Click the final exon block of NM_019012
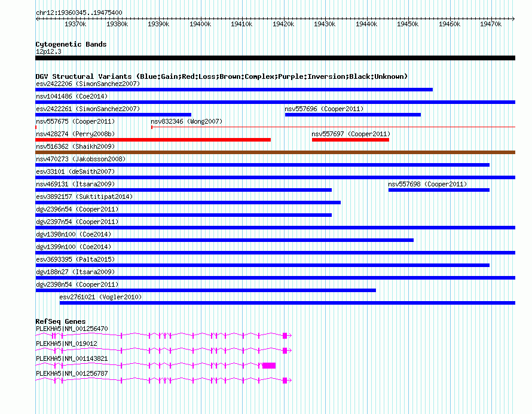532x414 pixels. point(285,351)
